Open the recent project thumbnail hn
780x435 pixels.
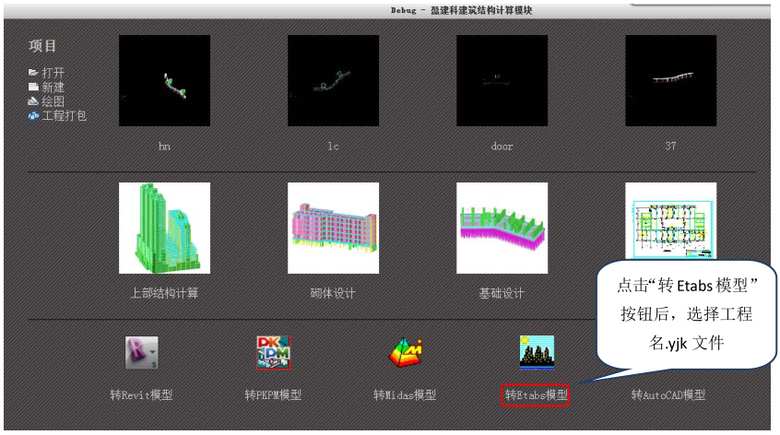164,81
